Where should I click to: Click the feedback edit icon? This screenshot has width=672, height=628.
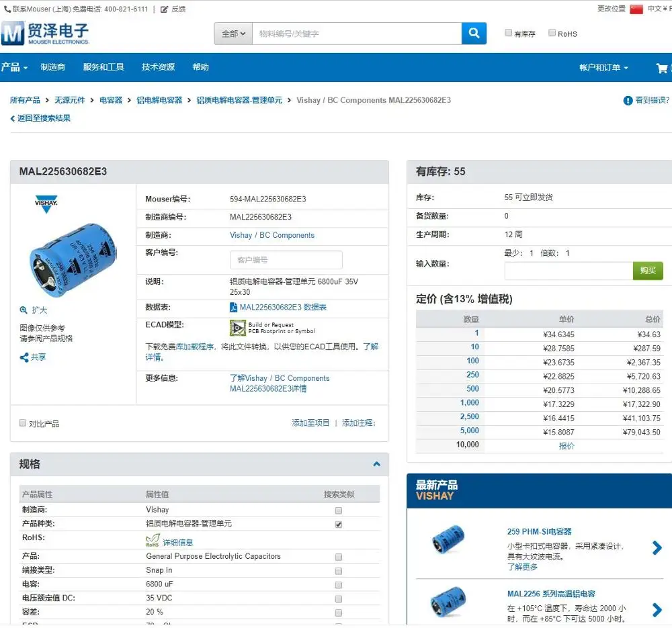(164, 9)
